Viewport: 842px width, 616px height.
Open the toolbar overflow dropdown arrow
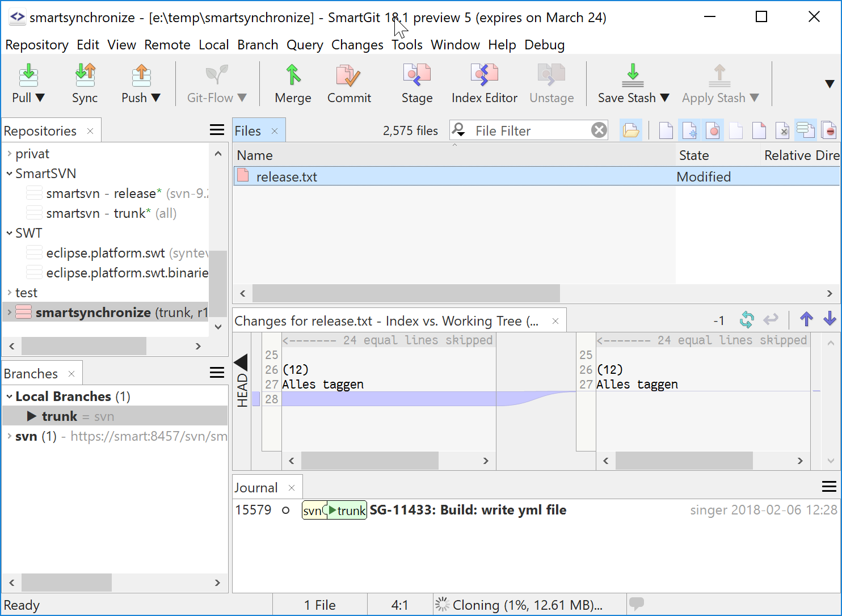tap(830, 84)
